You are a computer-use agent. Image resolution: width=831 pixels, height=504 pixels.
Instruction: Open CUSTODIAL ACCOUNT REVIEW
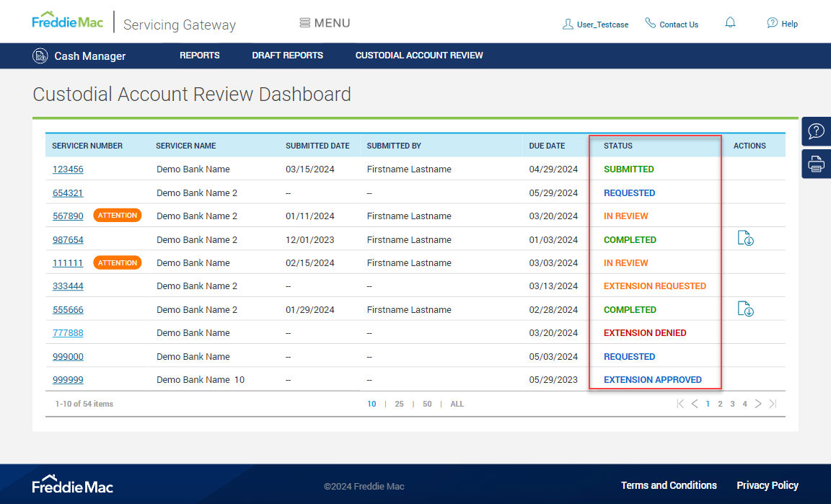tap(419, 56)
